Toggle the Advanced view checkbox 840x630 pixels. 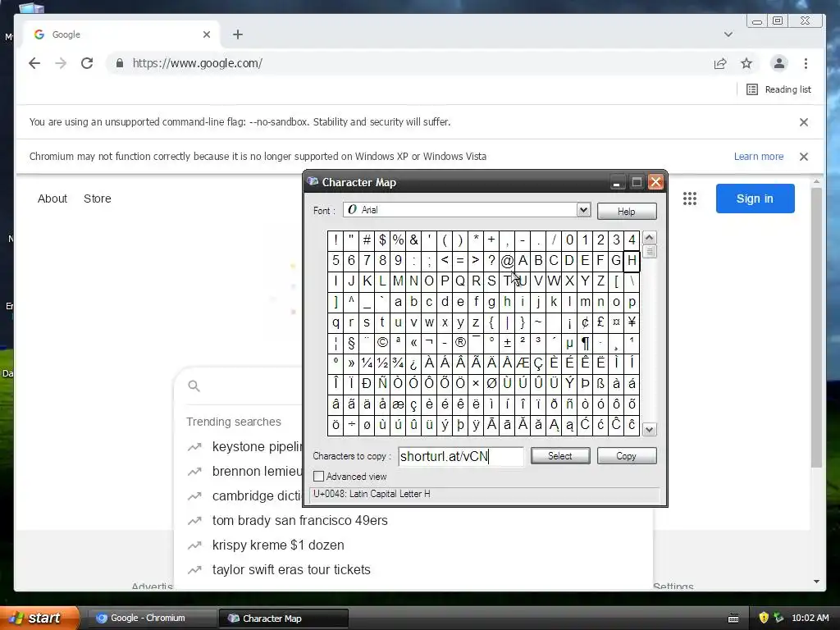319,477
